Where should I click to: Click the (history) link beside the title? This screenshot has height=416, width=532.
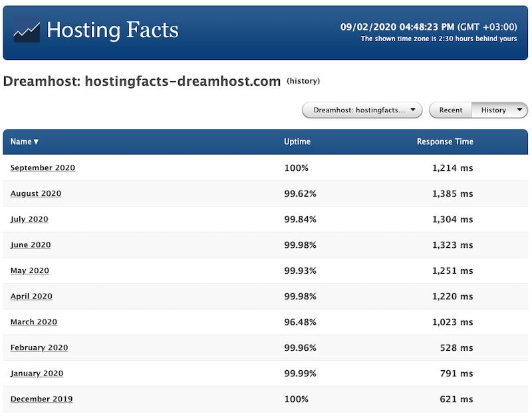coord(303,81)
